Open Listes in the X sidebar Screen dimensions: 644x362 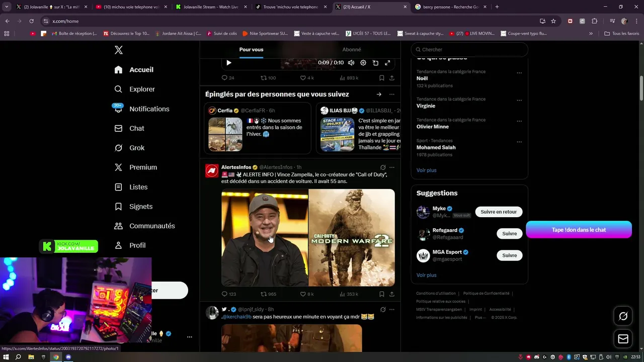coord(131,187)
